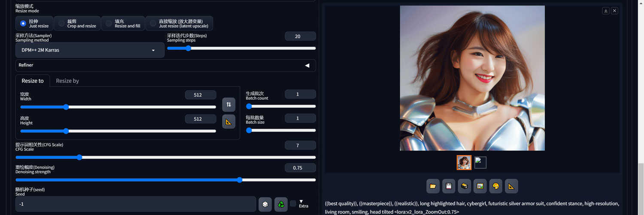Click the zip archive box icon
The image size is (644, 215).
coord(464,186)
